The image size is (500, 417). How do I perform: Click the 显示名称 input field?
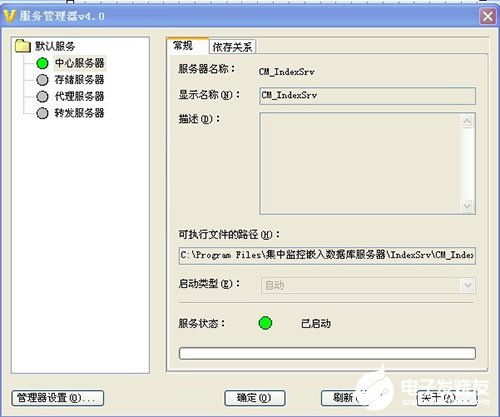click(367, 96)
